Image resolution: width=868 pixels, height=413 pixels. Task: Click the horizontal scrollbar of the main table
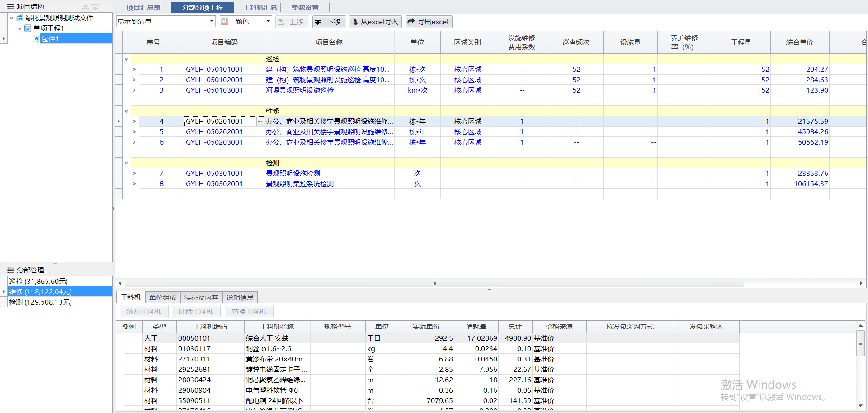tap(434, 283)
